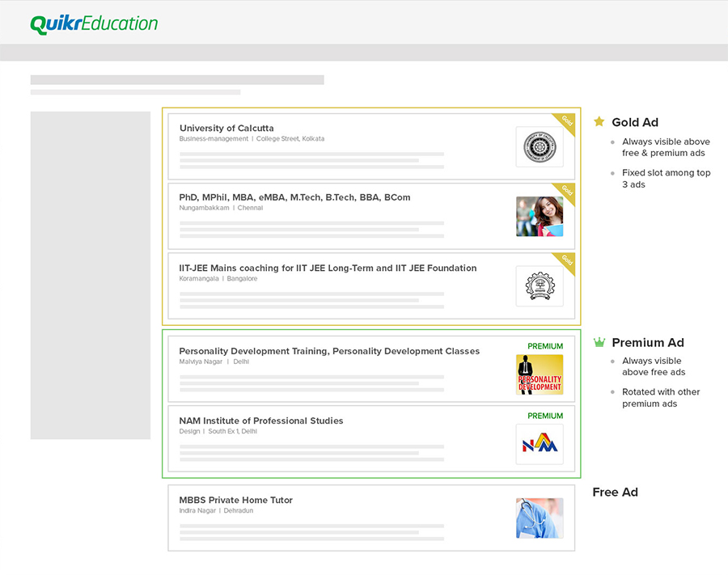Click 'Dehradun' city text
This screenshot has height=575, width=728.
tap(239, 510)
